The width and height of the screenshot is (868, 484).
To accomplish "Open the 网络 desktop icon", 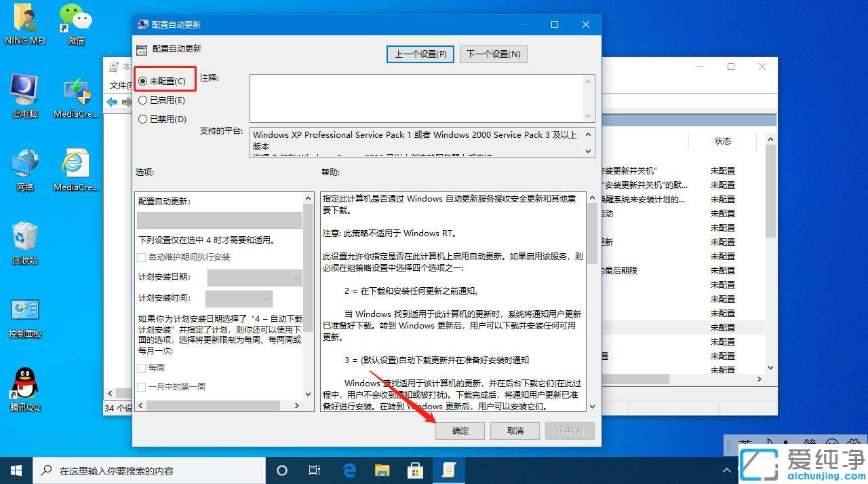I will [x=24, y=166].
